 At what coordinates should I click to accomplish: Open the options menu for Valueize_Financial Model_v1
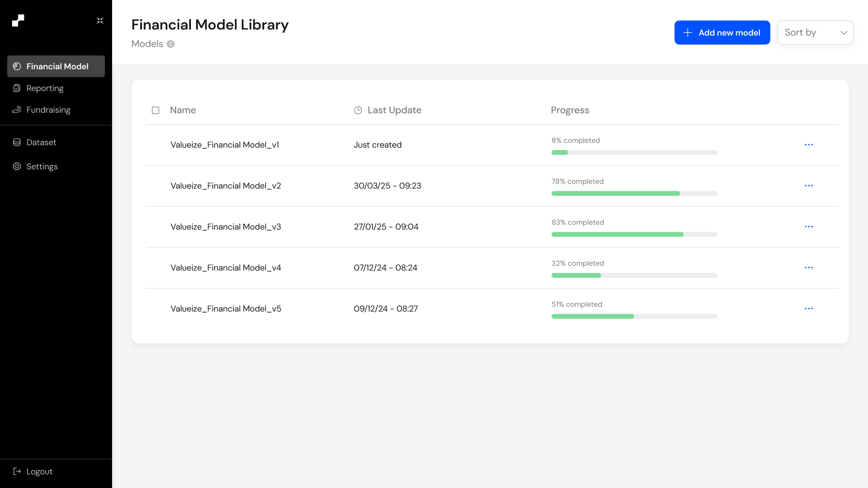click(808, 145)
